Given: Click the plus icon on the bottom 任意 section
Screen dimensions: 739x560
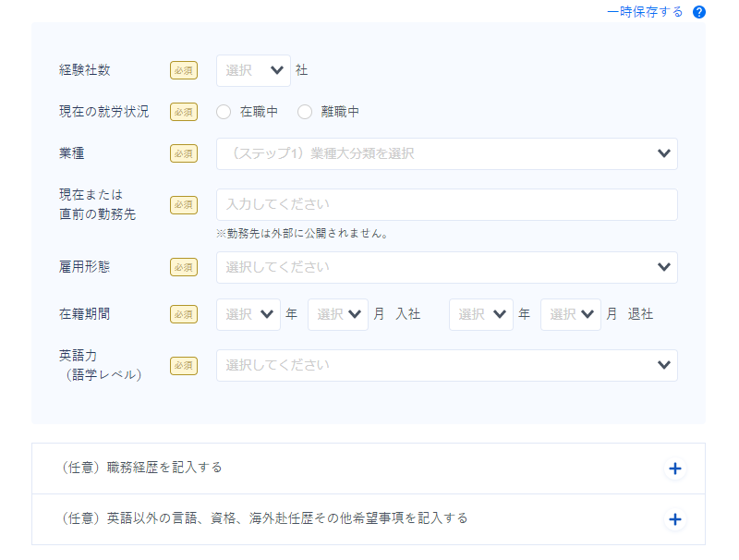Looking at the screenshot, I should pyautogui.click(x=674, y=519).
